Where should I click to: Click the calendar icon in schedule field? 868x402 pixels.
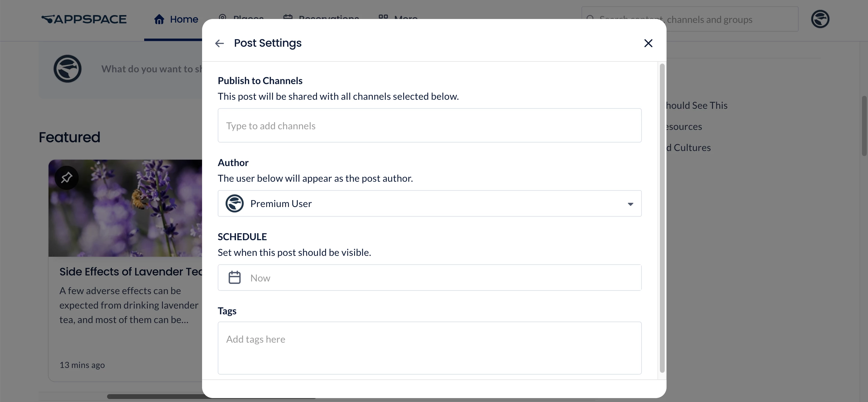coord(235,278)
